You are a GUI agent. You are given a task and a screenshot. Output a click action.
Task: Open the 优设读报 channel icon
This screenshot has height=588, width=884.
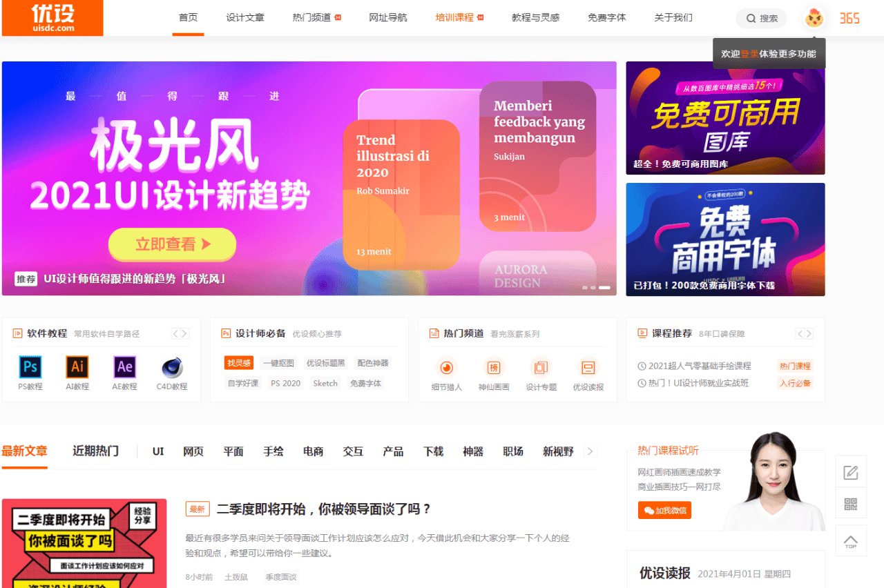(588, 368)
